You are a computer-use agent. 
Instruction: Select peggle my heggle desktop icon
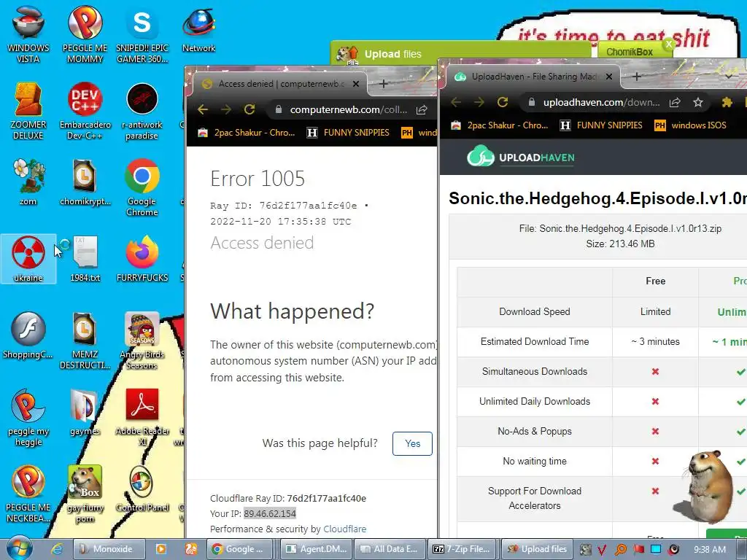[28, 417]
